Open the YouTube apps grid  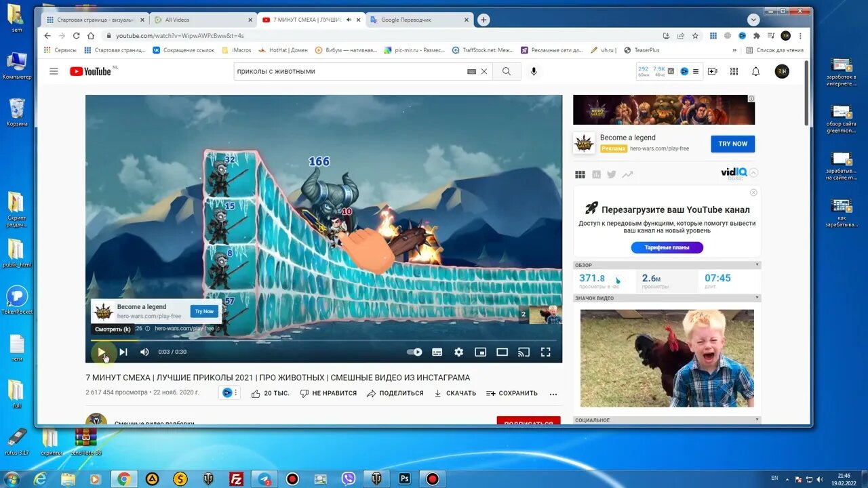tap(734, 71)
